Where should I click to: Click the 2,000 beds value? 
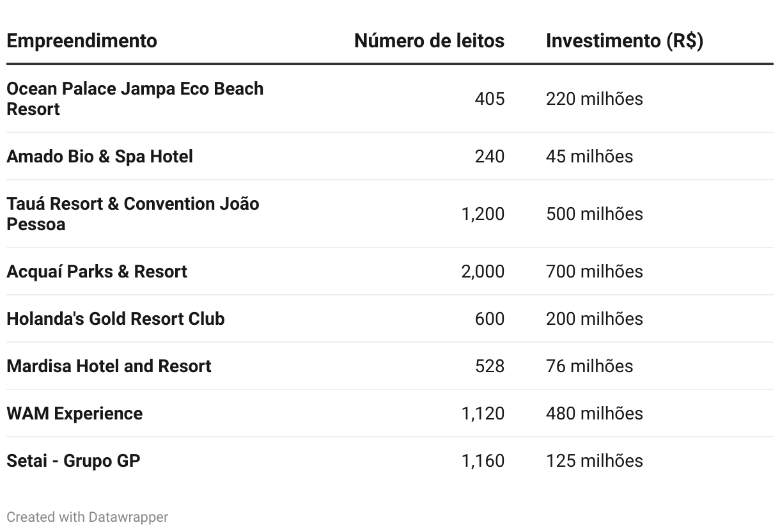click(483, 271)
